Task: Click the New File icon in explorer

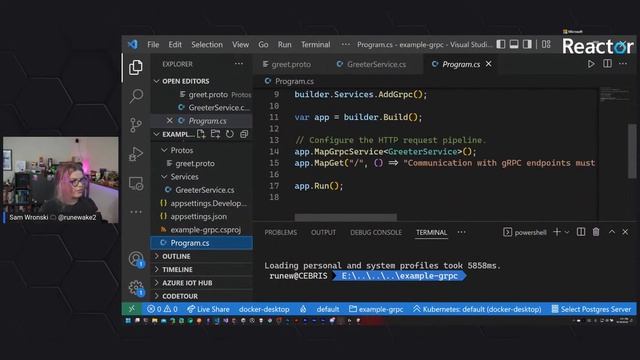Action: [201, 134]
